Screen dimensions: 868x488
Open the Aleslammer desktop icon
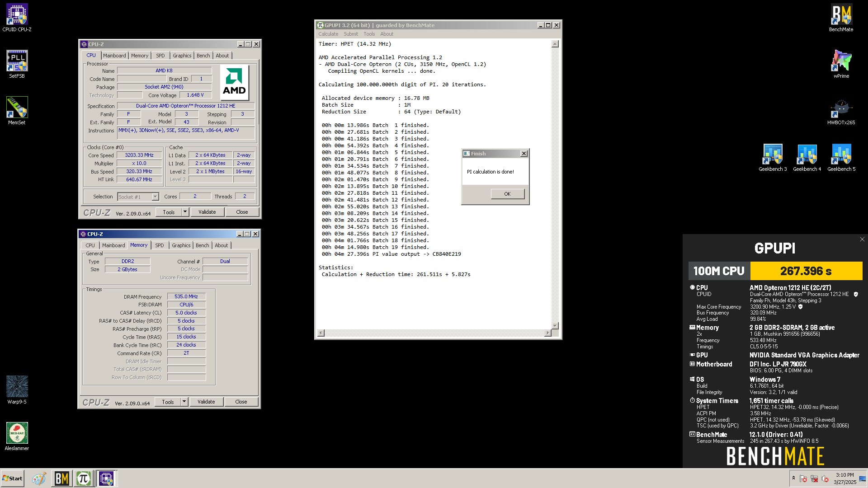(17, 436)
